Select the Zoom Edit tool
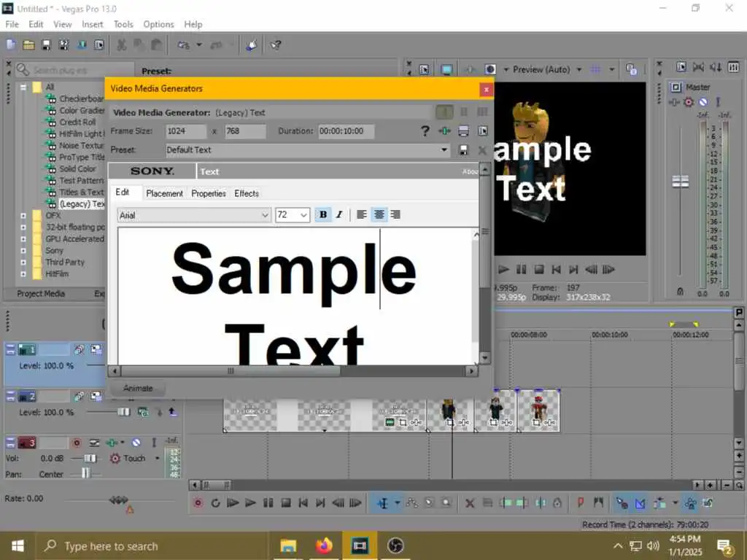The height and width of the screenshot is (560, 747). (446, 503)
